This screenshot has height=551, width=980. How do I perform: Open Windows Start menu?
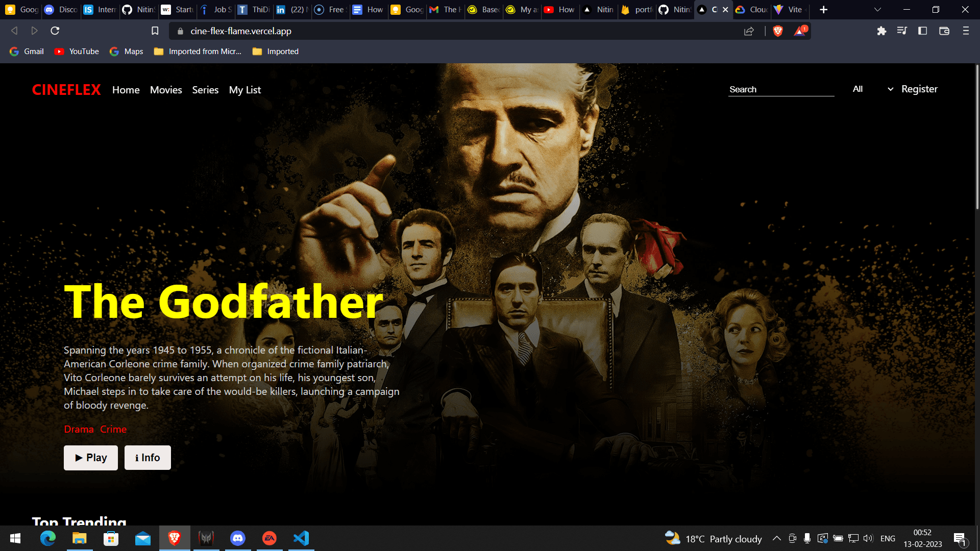tap(15, 538)
